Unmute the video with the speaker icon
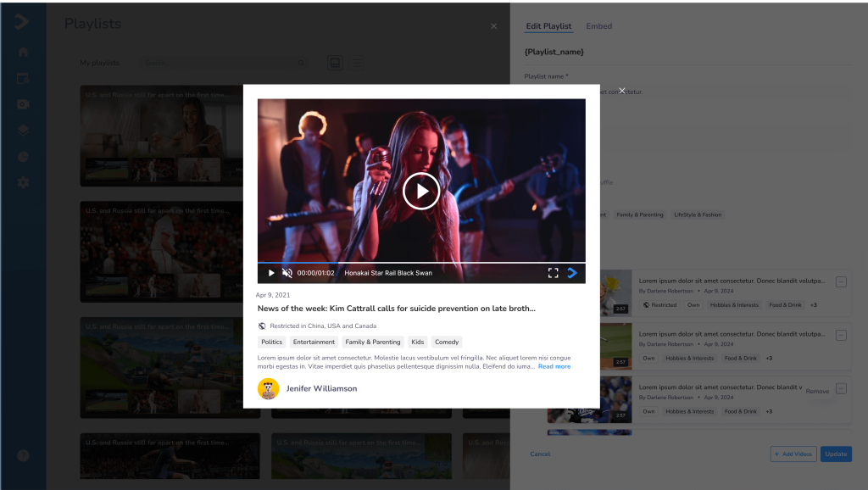Viewport: 868px width, 490px height. (x=287, y=273)
